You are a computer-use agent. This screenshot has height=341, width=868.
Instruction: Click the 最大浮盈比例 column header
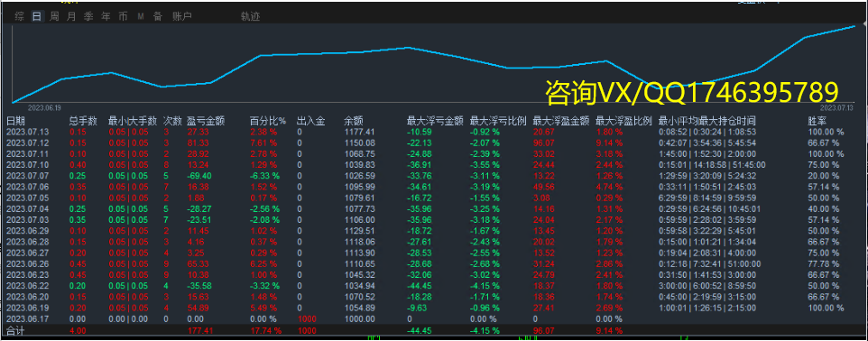click(623, 121)
